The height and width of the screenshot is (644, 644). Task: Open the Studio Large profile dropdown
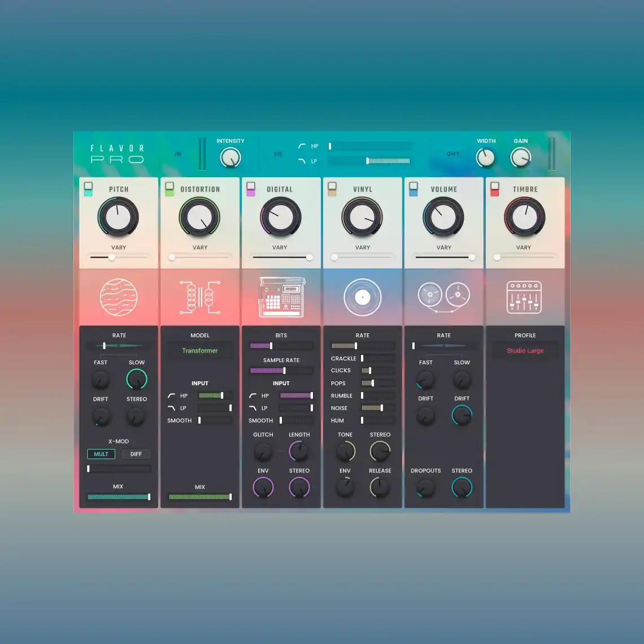525,351
